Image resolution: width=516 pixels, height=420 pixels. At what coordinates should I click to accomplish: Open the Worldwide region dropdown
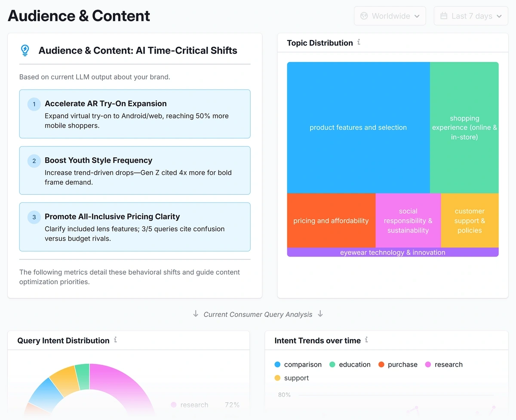[x=390, y=16]
